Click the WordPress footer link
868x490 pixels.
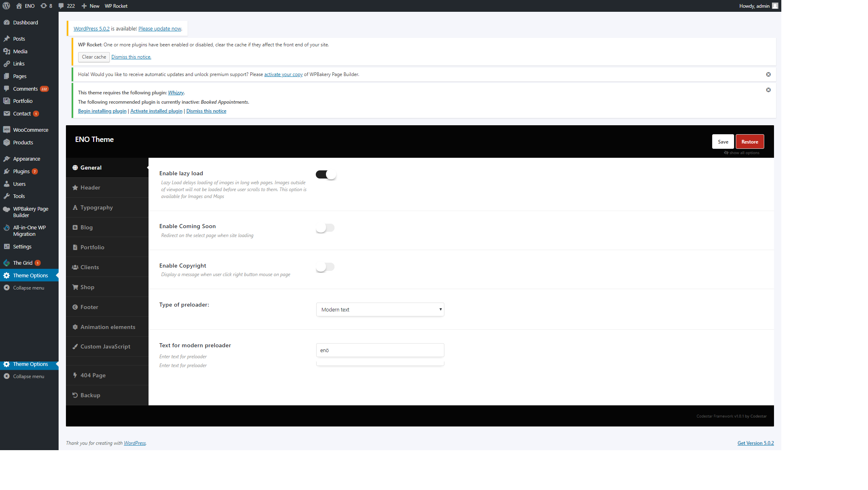click(135, 443)
